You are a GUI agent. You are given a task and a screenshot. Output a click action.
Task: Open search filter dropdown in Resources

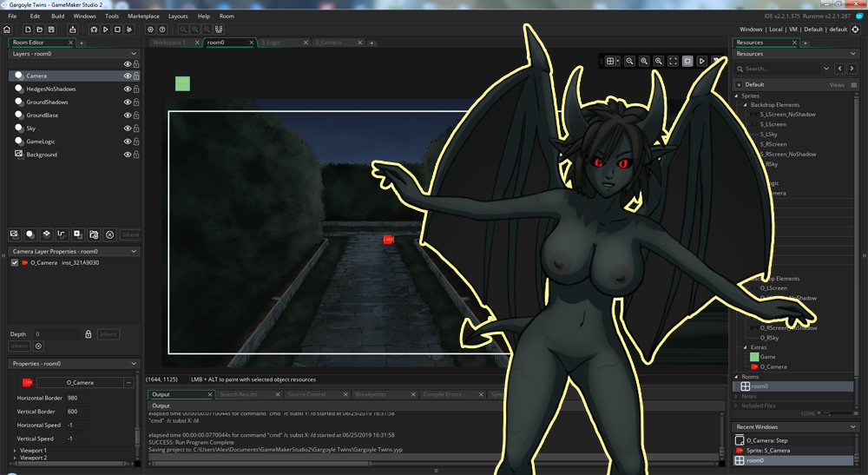tap(826, 69)
